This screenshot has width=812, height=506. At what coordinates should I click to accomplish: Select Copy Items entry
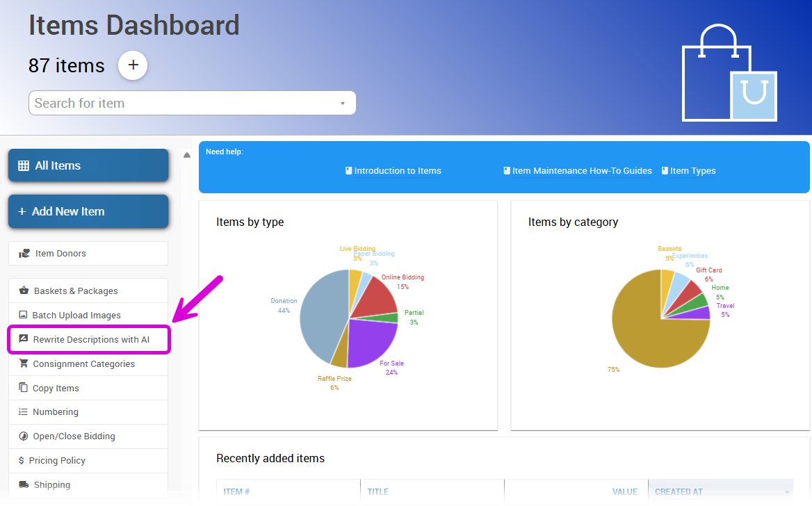click(x=88, y=388)
